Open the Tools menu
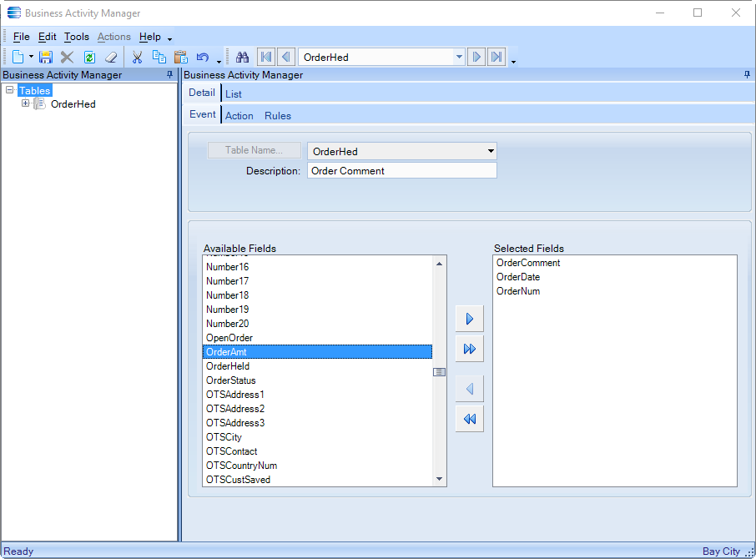 pos(77,37)
